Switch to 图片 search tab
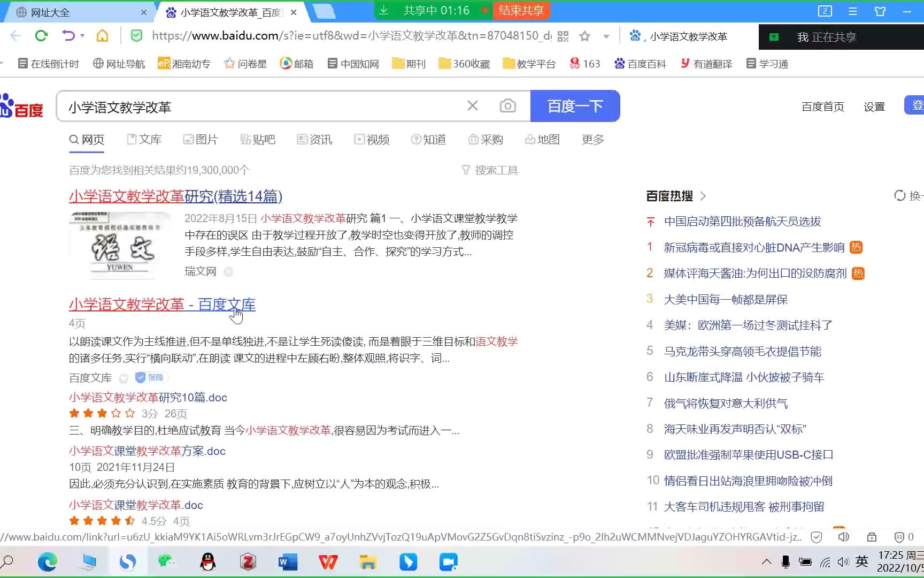Screen dimensions: 924x578 [201, 140]
